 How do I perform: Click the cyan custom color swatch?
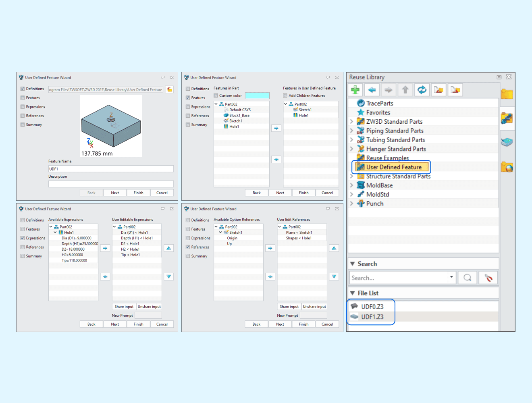tap(257, 96)
